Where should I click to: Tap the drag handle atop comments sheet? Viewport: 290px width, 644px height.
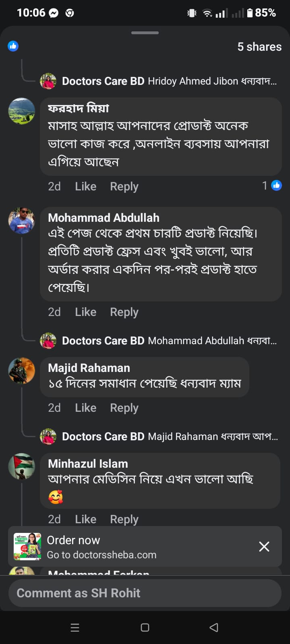145,33
